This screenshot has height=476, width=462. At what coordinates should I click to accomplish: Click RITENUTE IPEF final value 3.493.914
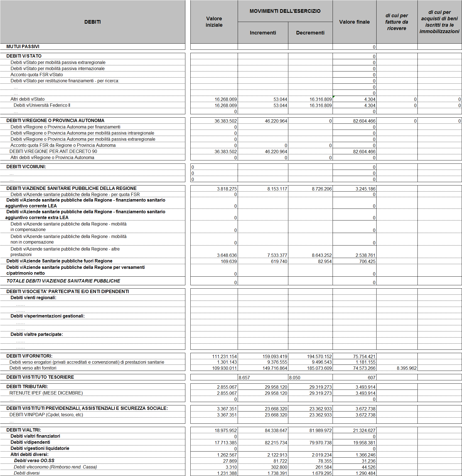click(x=365, y=393)
